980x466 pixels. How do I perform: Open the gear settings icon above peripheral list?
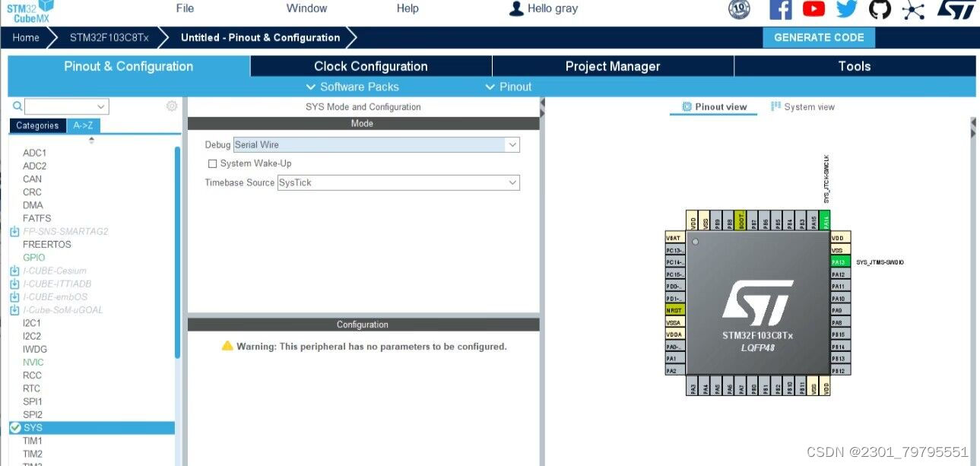pyautogui.click(x=172, y=106)
